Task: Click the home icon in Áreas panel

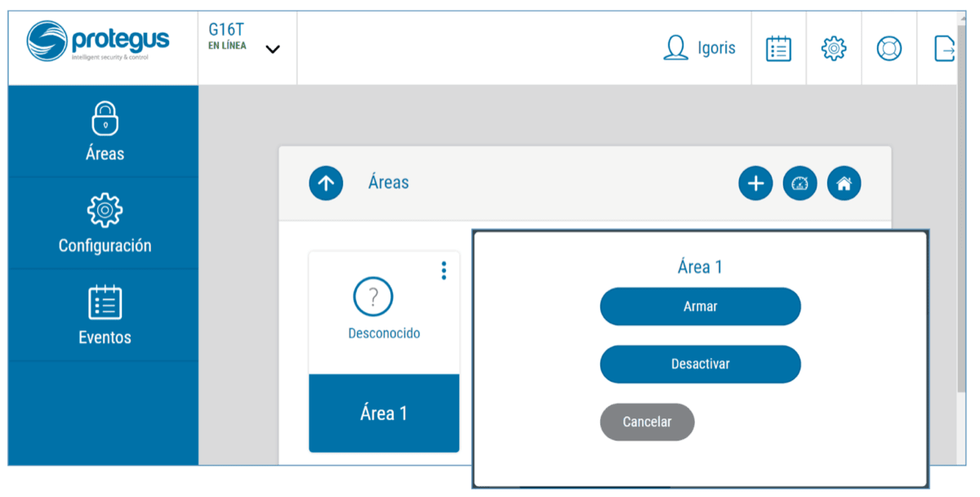Action: point(844,183)
